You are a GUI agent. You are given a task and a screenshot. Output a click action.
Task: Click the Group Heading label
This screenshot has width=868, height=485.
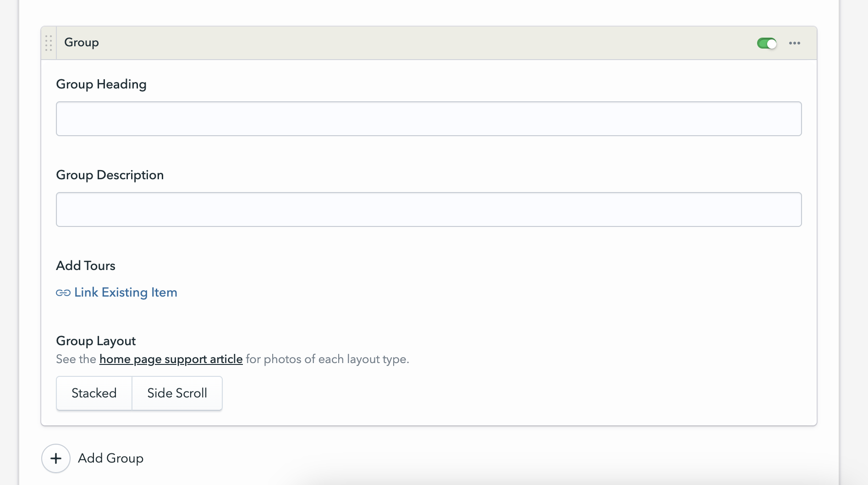101,84
